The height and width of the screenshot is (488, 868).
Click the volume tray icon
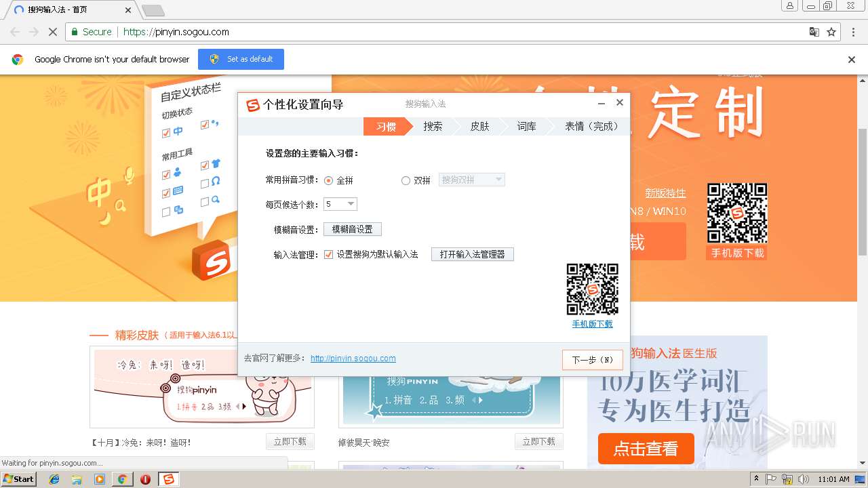tap(803, 479)
